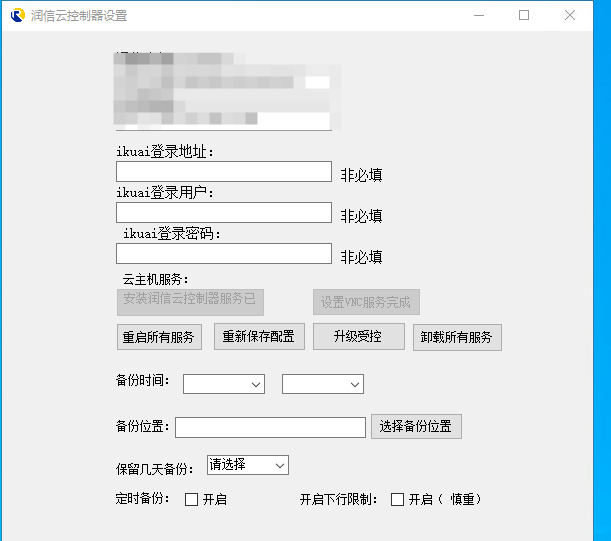
Task: Focus the 备份位置 path field
Action: click(x=270, y=427)
